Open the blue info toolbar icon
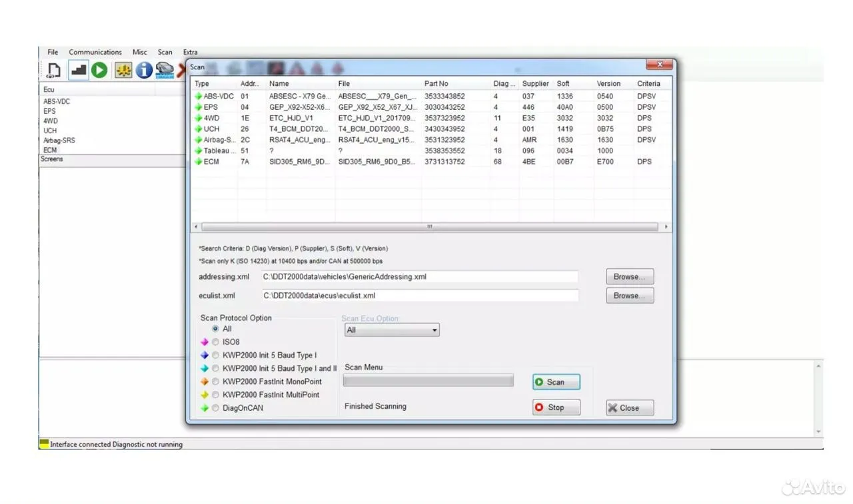 tap(144, 70)
